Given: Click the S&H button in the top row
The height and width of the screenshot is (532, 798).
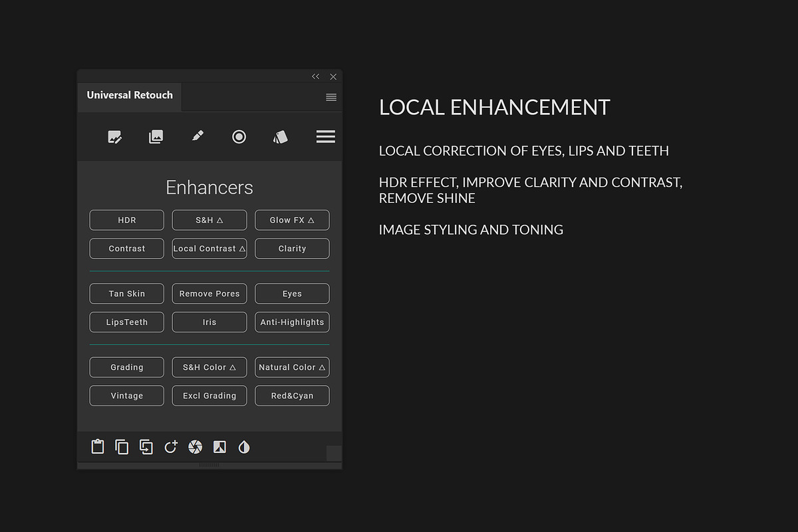Looking at the screenshot, I should [209, 220].
